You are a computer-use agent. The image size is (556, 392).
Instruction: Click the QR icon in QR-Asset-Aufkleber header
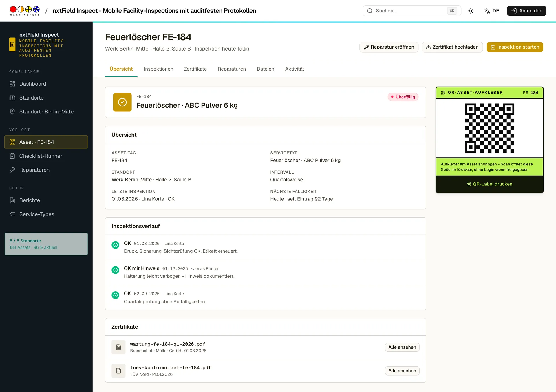(x=443, y=93)
